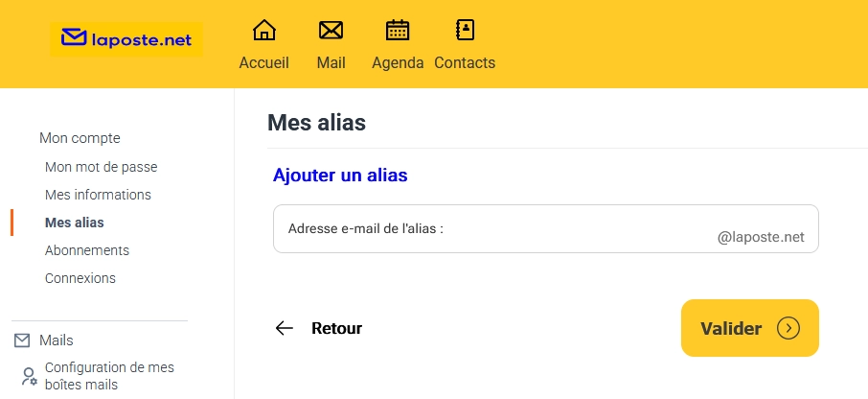Viewport: 868px width, 399px height.
Task: Select Mes informations in sidebar
Action: coord(98,195)
